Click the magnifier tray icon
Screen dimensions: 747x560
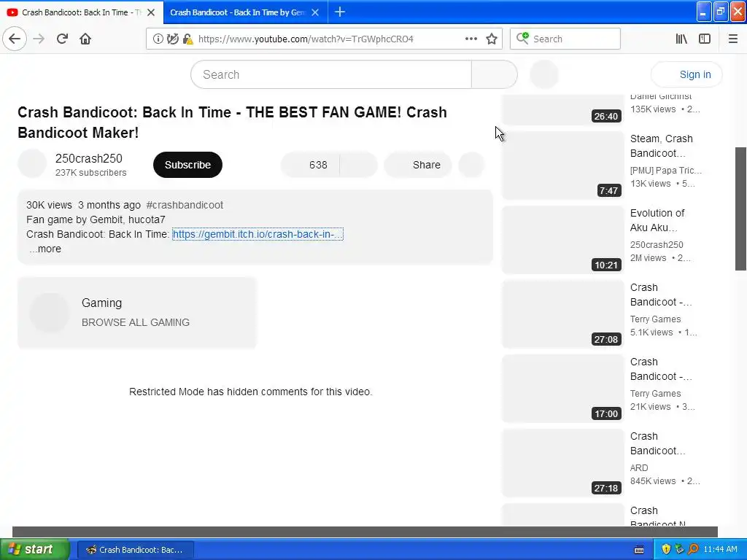(693, 549)
